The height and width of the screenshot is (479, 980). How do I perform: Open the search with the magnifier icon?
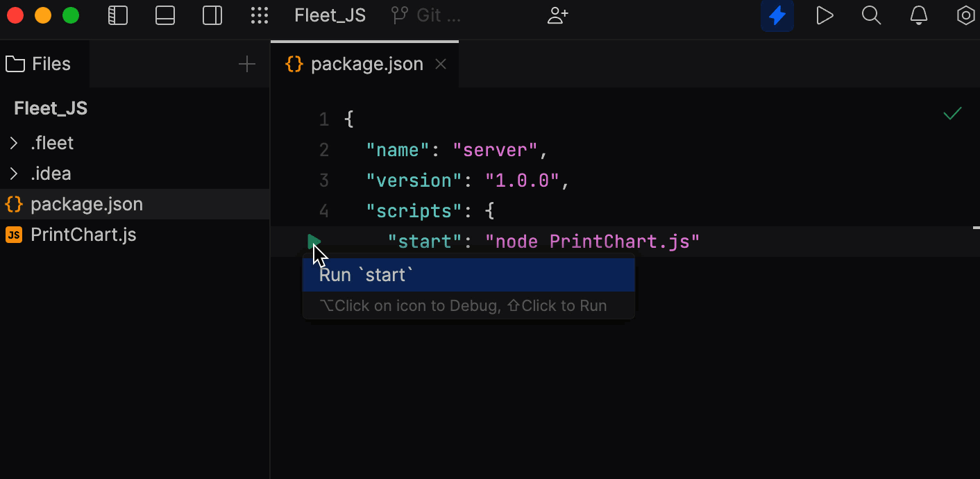pos(871,15)
